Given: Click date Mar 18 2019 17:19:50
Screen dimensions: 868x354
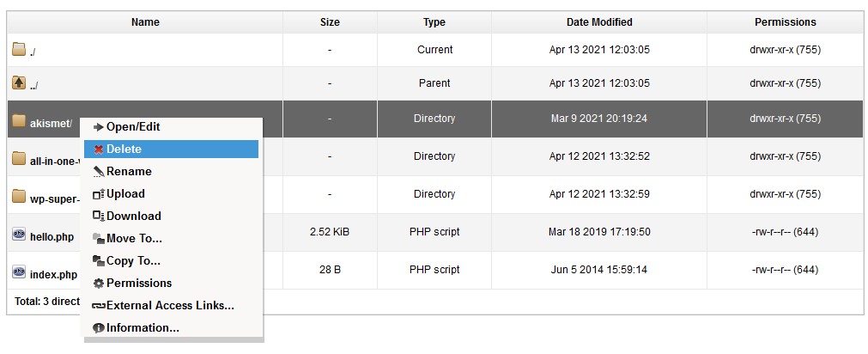Looking at the screenshot, I should point(599,232).
